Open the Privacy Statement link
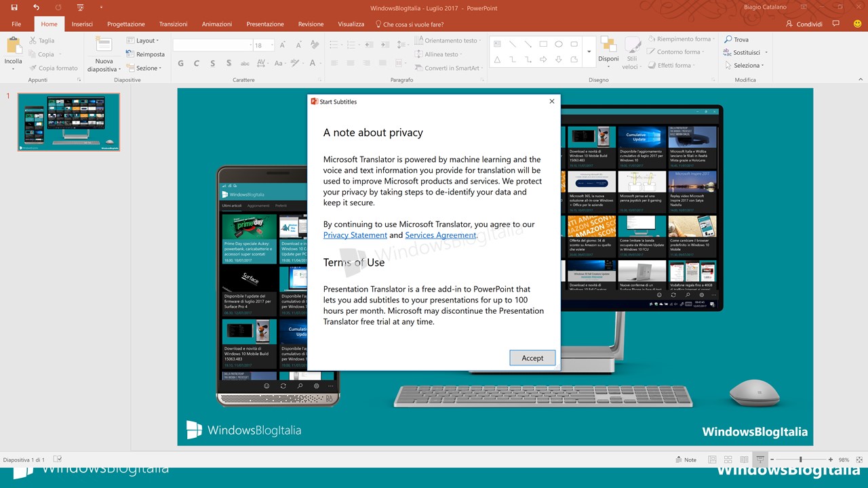The image size is (868, 488). [x=355, y=235]
